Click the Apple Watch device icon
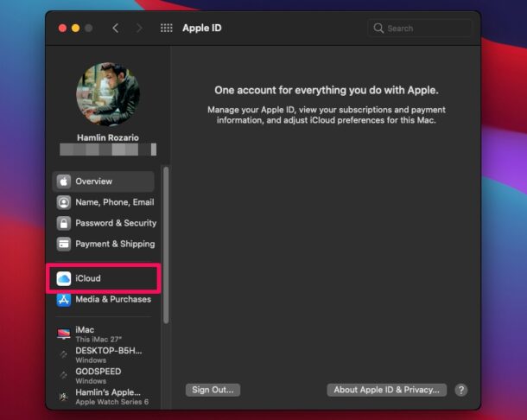 pos(64,397)
